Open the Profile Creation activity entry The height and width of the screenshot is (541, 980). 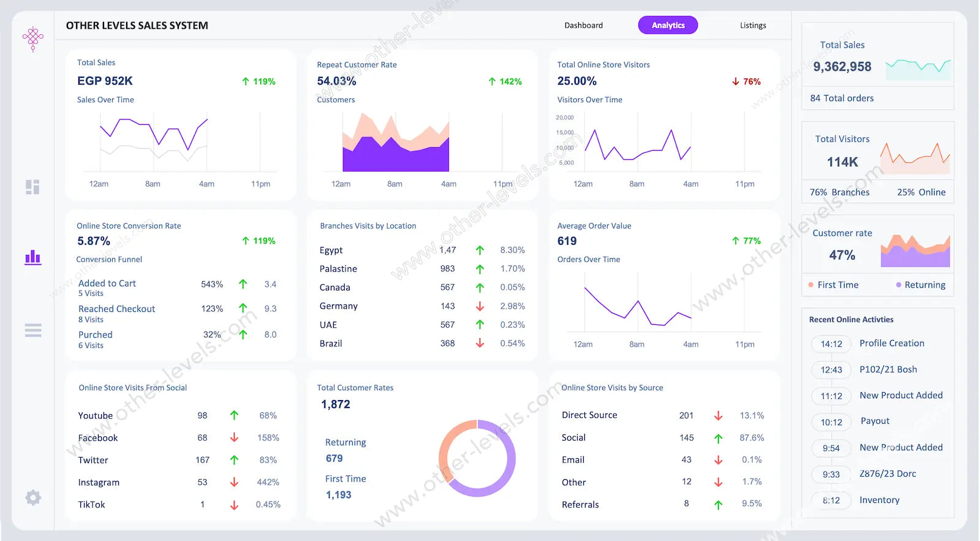891,344
